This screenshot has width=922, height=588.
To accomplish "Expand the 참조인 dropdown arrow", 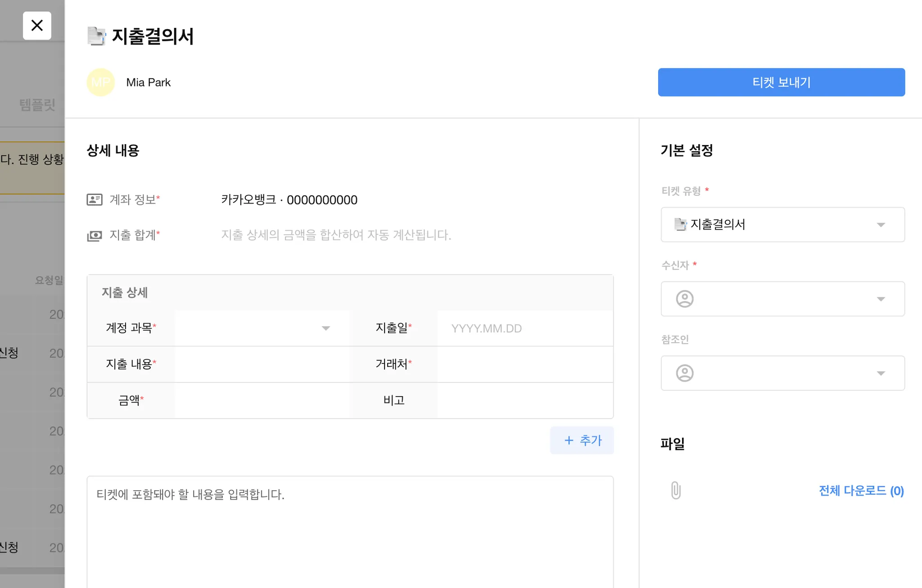I will click(x=881, y=373).
